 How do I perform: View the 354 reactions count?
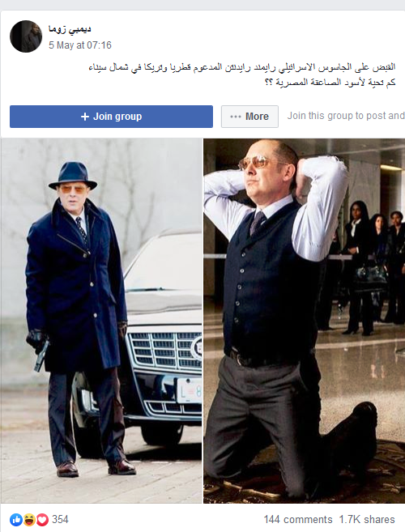point(60,519)
